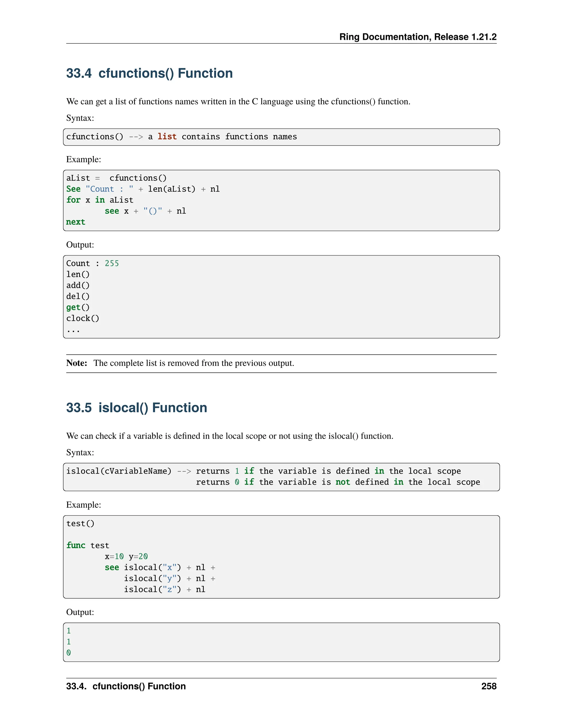
Task: Click 'get()' in the output block
Action: 78,307
